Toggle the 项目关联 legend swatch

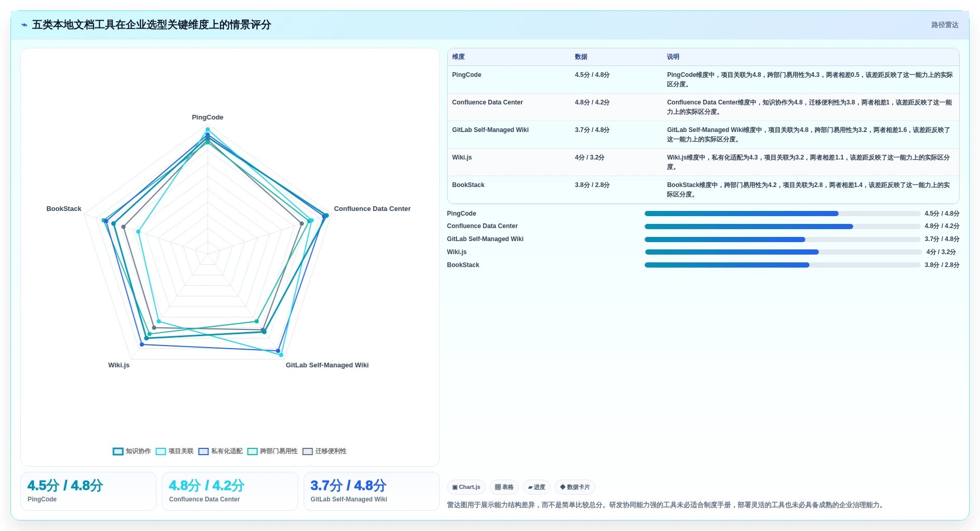coord(161,451)
